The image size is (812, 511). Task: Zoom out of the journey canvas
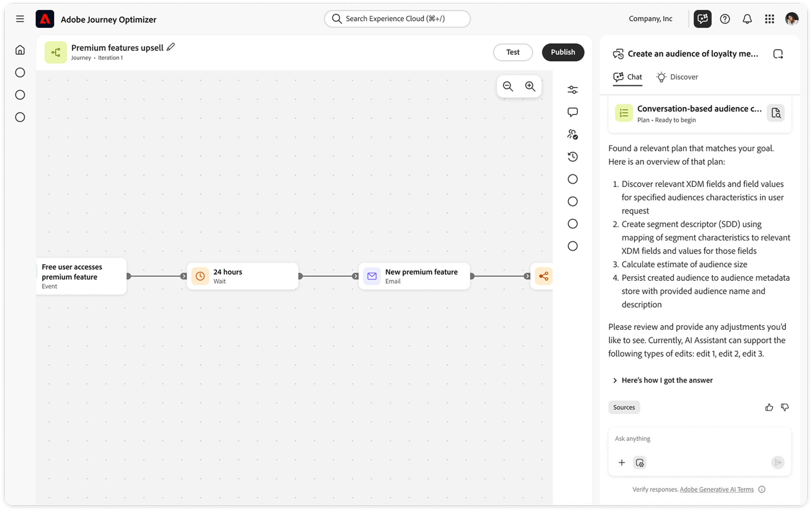click(508, 87)
